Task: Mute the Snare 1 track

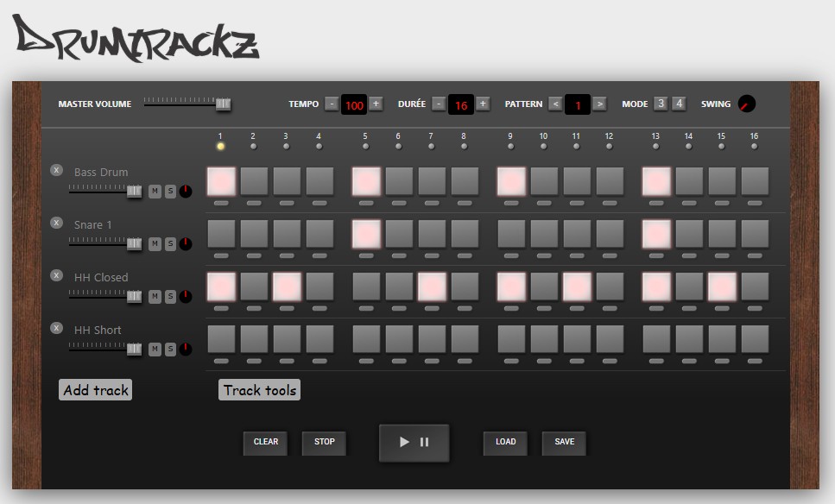Action: [x=155, y=243]
